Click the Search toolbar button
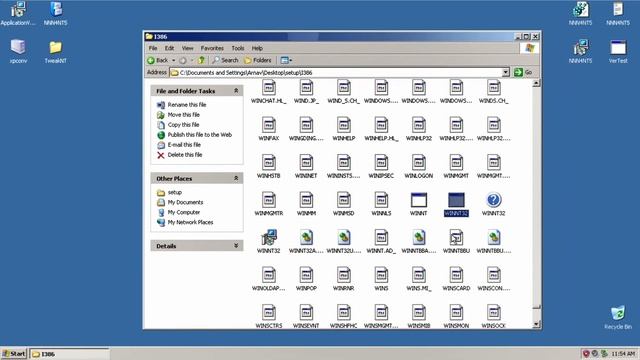Screen dimensions: 640x360 pos(225,60)
